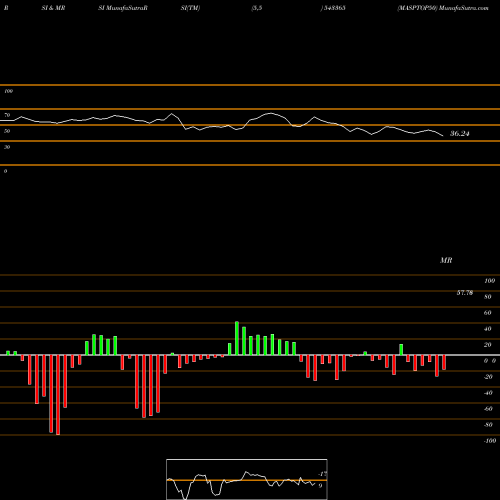The width and height of the screenshot is (500, 500).
Task: Click the RSI axis label 30
Action: 7,147
